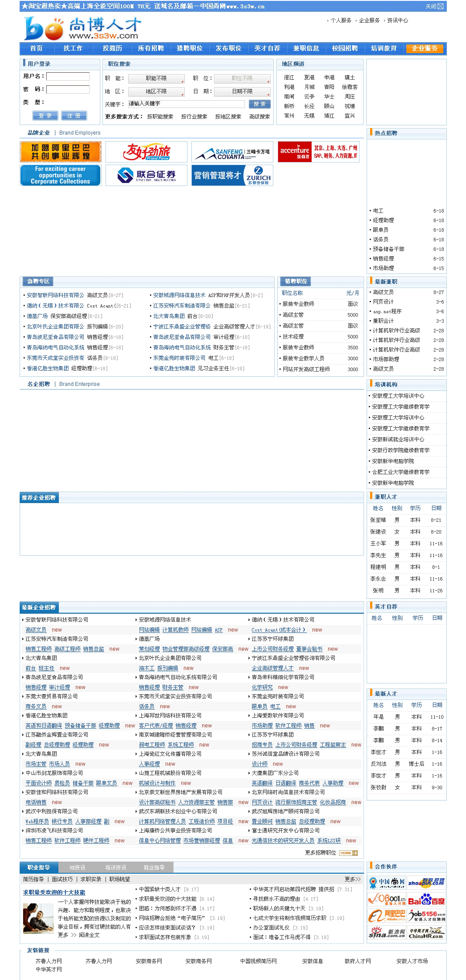The width and height of the screenshot is (466, 980).
Task: Switch to the 就业指导 tab
Action: tap(154, 868)
